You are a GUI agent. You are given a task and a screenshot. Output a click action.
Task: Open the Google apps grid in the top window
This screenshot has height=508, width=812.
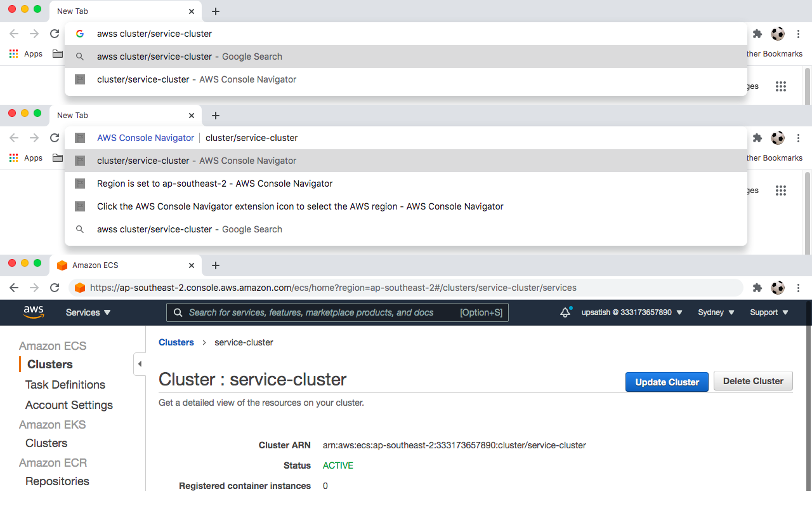(x=781, y=86)
